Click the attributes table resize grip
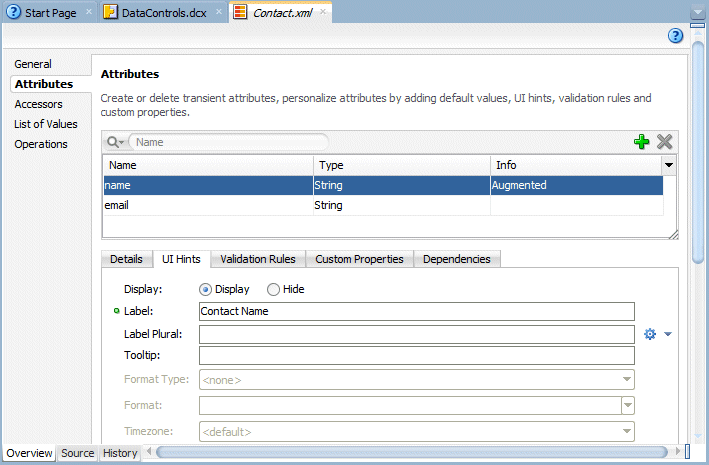709x465 pixels. (673, 234)
